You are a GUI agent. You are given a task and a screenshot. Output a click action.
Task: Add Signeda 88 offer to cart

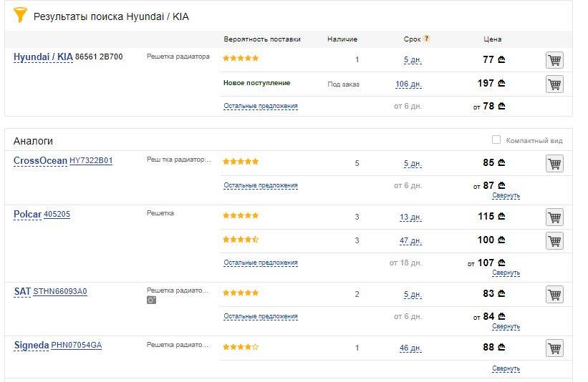point(554,348)
